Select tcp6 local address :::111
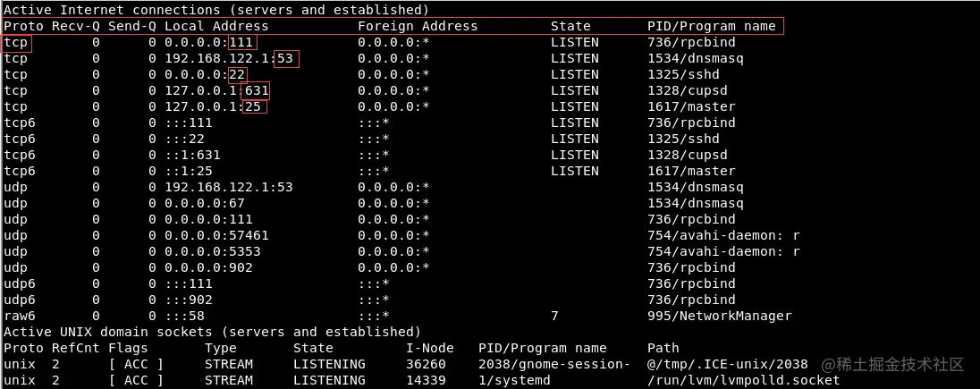 (x=189, y=123)
